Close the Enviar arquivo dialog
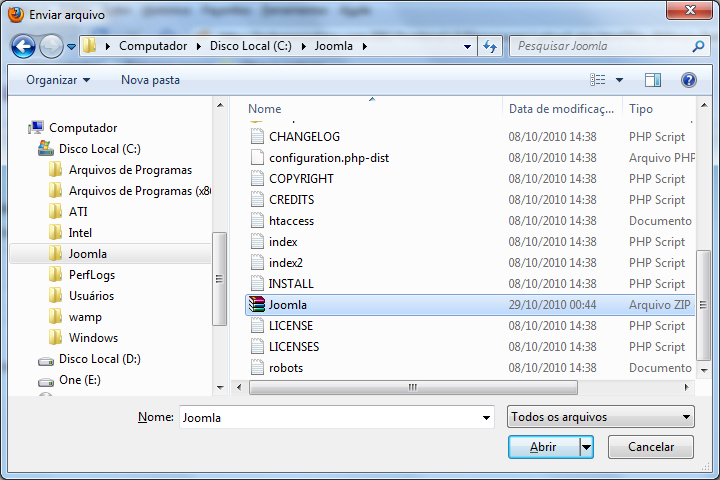The image size is (720, 480). 689,10
